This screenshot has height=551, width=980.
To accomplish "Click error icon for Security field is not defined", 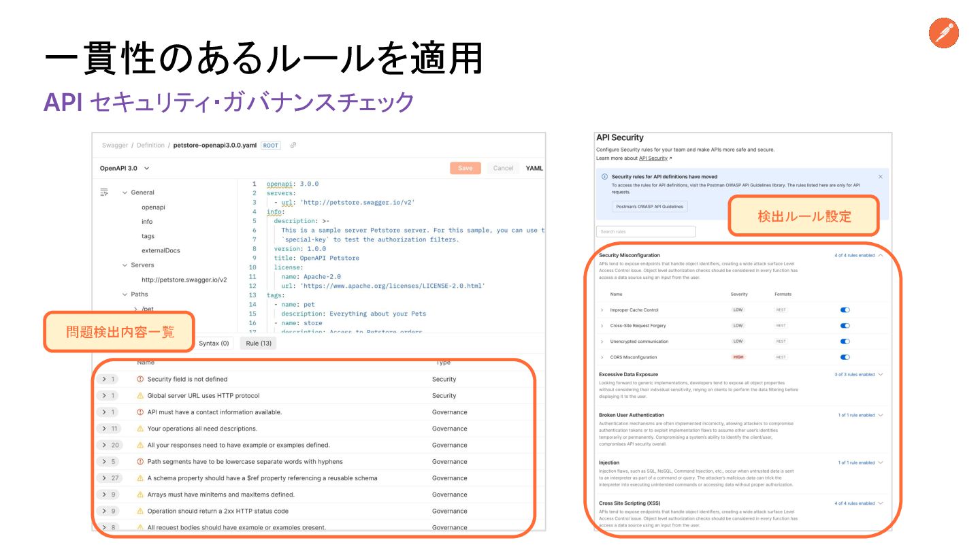I will click(140, 379).
